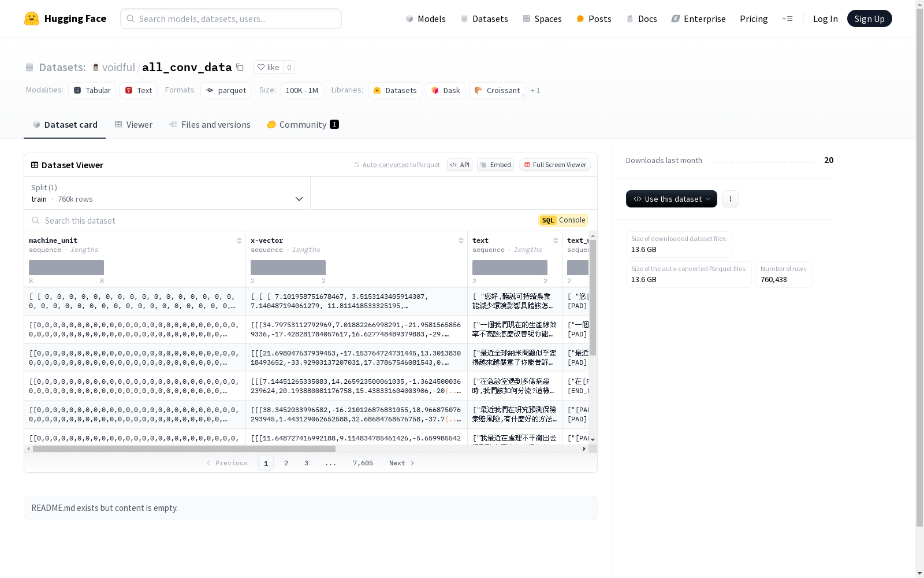924x578 pixels.
Task: Open the Full Screen Viewer
Action: [x=555, y=165]
